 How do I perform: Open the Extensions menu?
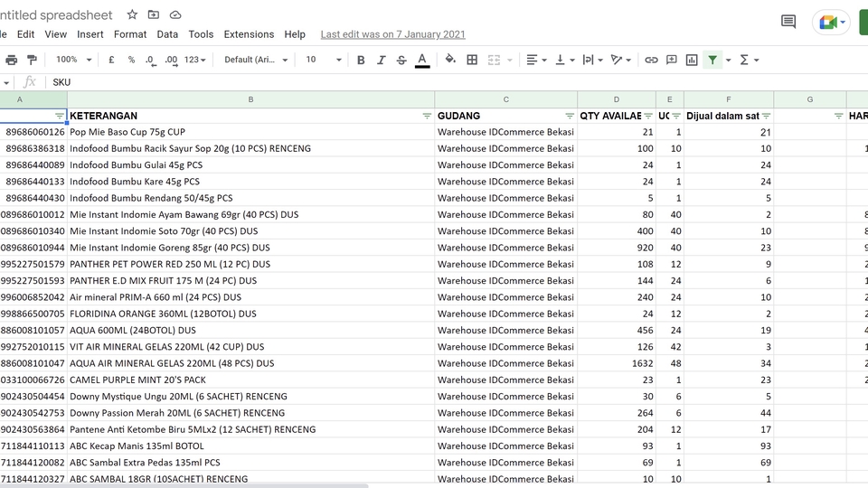click(250, 34)
